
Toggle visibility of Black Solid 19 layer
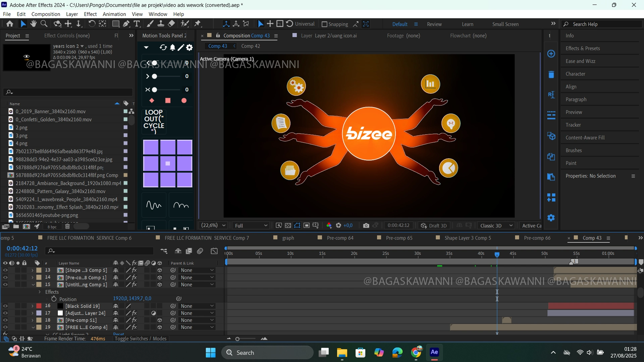click(x=5, y=306)
